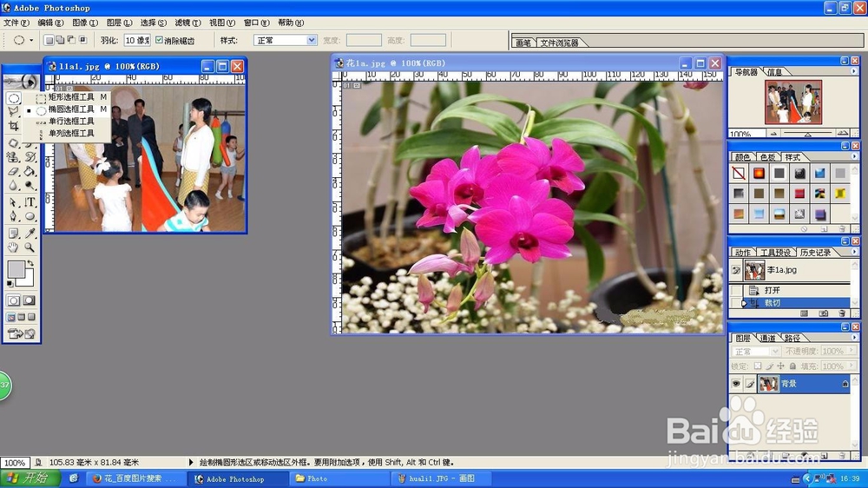Image resolution: width=868 pixels, height=488 pixels.
Task: Click the styles panel trash icon
Action: (842, 228)
